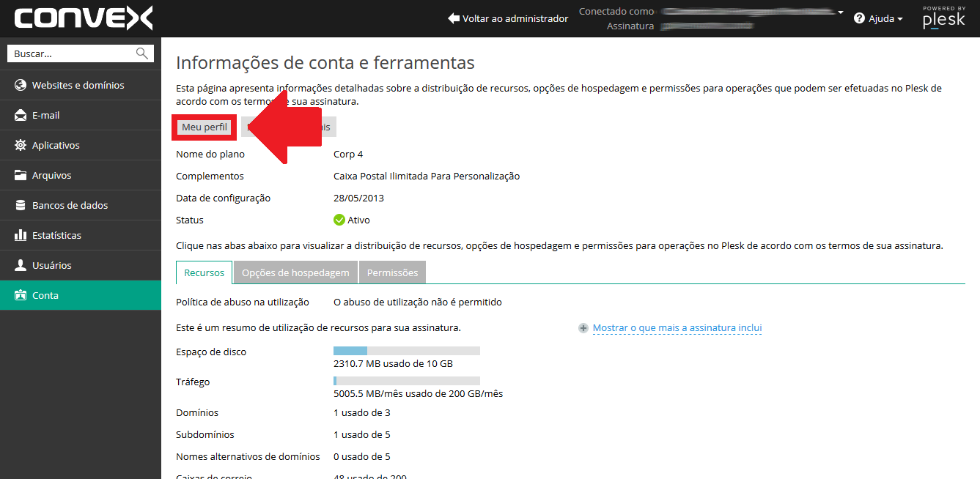Click the Complementos label
The height and width of the screenshot is (479, 980).
pos(210,176)
